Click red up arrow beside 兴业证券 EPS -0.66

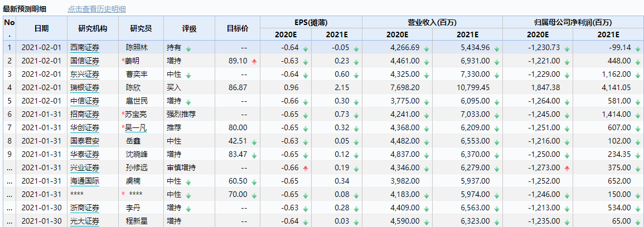pos(305,168)
